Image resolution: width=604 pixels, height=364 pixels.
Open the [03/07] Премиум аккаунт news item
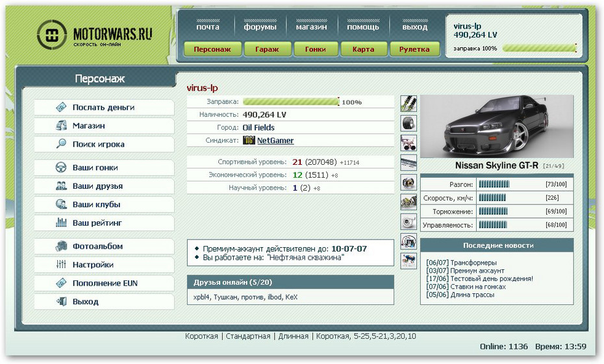[465, 271]
